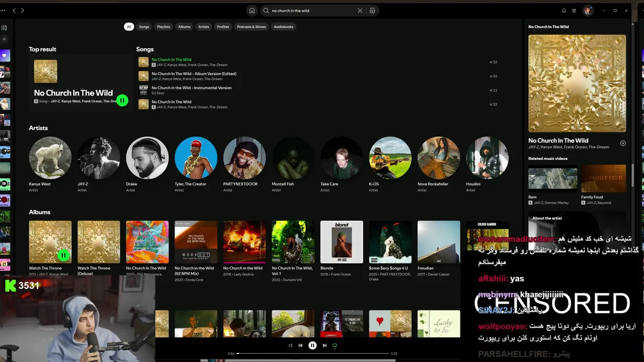
Task: Open Blonde album by Frank Ocean
Action: pos(342,248)
